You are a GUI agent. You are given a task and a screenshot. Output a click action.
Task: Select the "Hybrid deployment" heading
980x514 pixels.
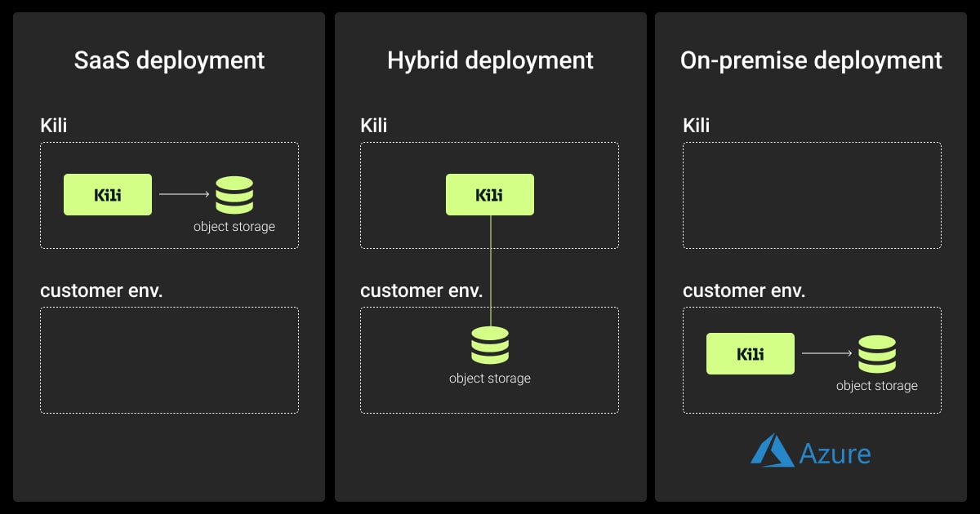pyautogui.click(x=490, y=60)
